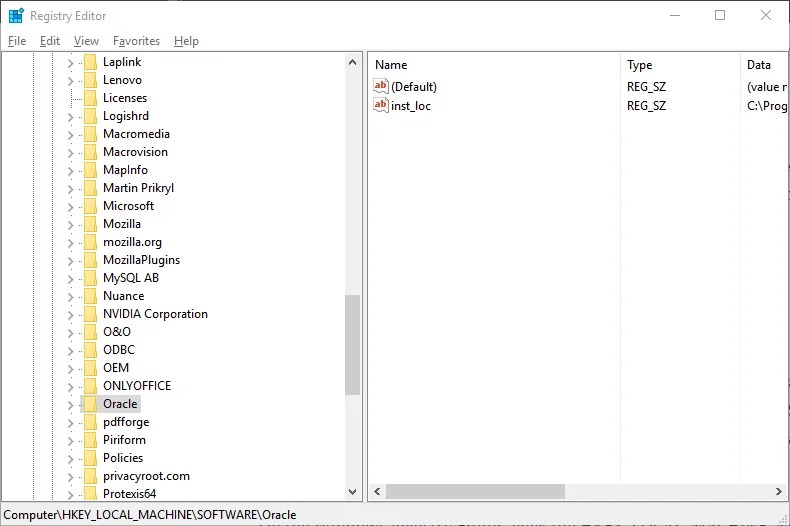Select the inst_loc value name
Screen dimensions: 790x526
tap(411, 106)
